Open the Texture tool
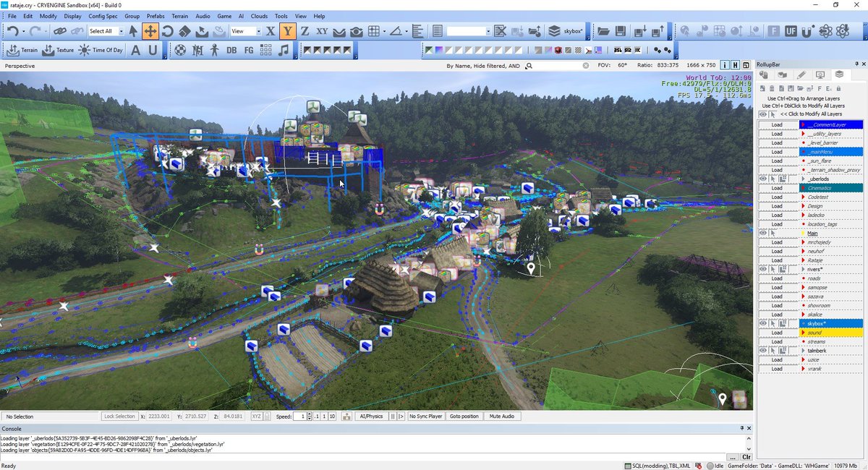The width and height of the screenshot is (868, 470). 58,50
